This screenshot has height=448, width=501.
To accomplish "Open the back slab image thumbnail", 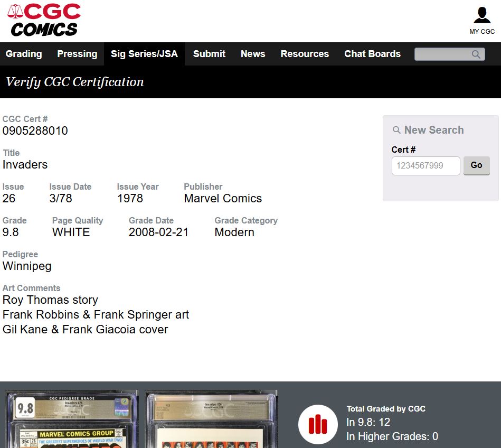I will coord(212,419).
